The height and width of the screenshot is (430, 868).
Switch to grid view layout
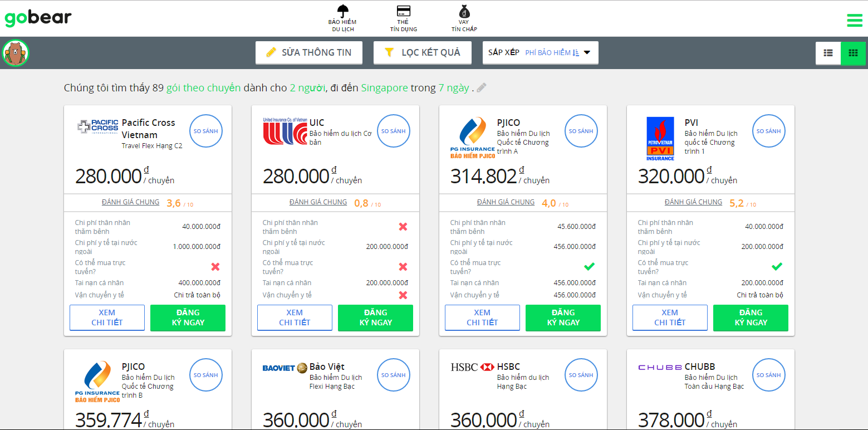coord(853,53)
